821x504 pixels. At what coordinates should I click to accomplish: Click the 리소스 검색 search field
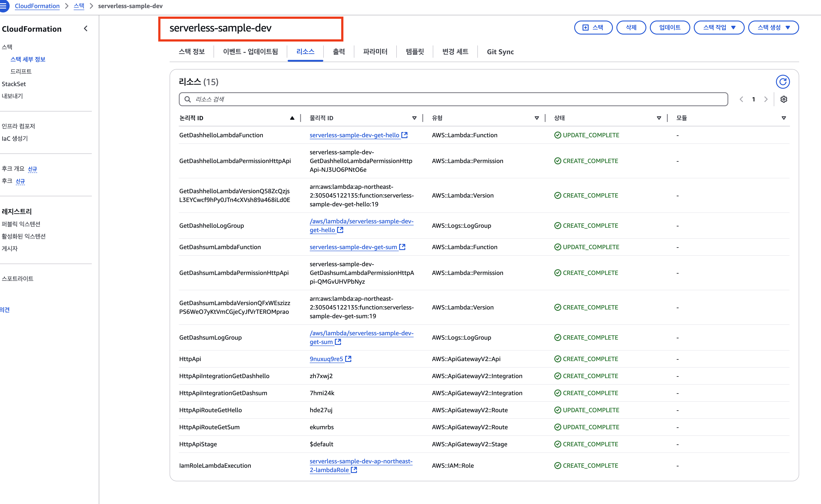[x=453, y=99]
